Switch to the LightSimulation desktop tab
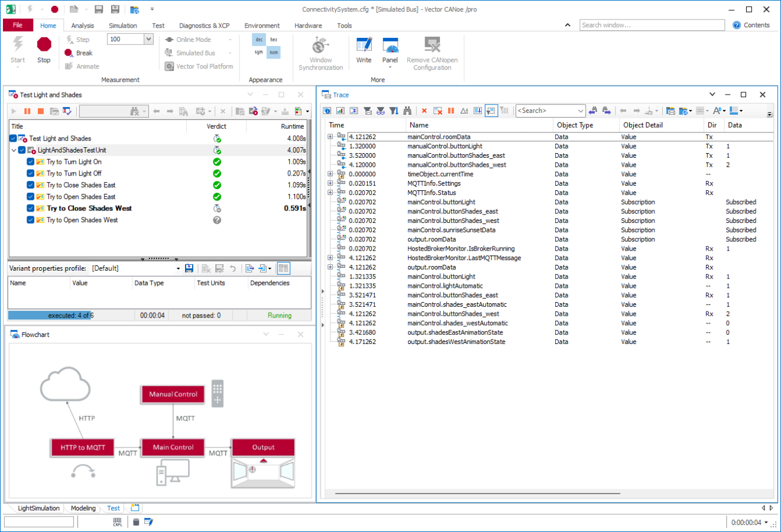Viewport: 781px width, 532px height. 39,508
